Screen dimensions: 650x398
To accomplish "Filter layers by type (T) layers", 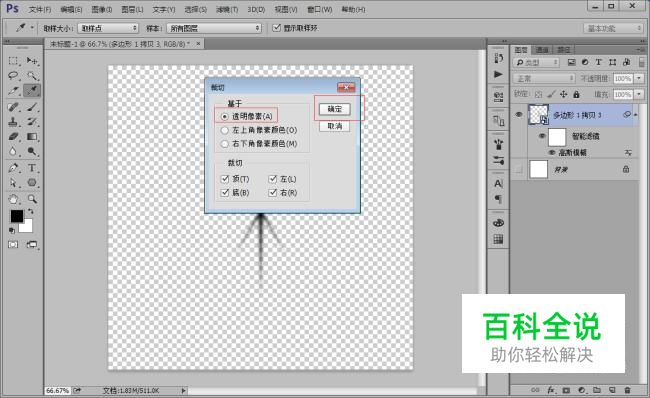I will [x=599, y=62].
